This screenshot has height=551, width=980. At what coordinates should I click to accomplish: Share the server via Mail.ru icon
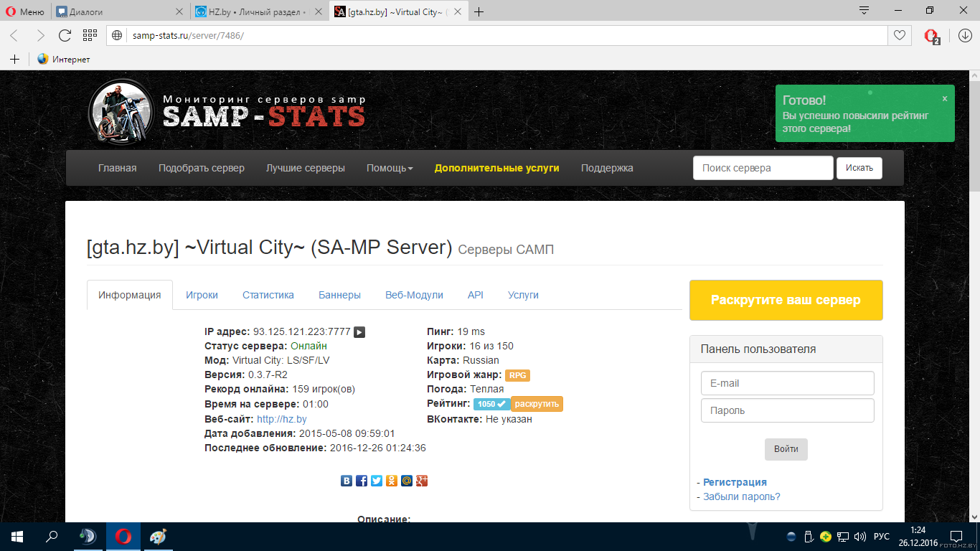coord(407,481)
